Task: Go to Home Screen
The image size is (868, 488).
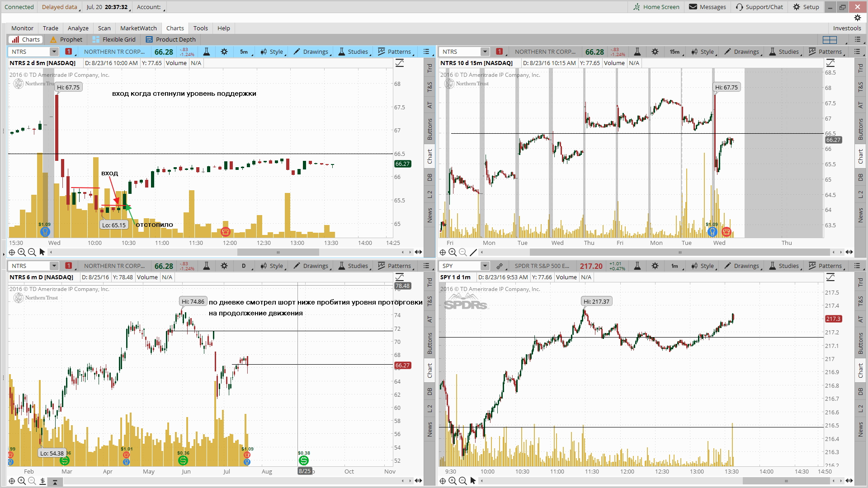Action: coord(656,7)
